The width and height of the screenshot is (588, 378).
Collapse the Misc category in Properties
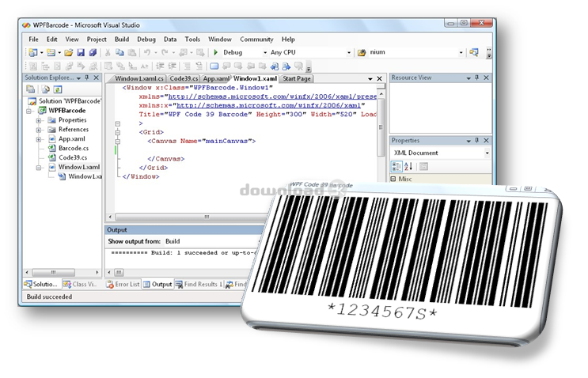[x=393, y=179]
